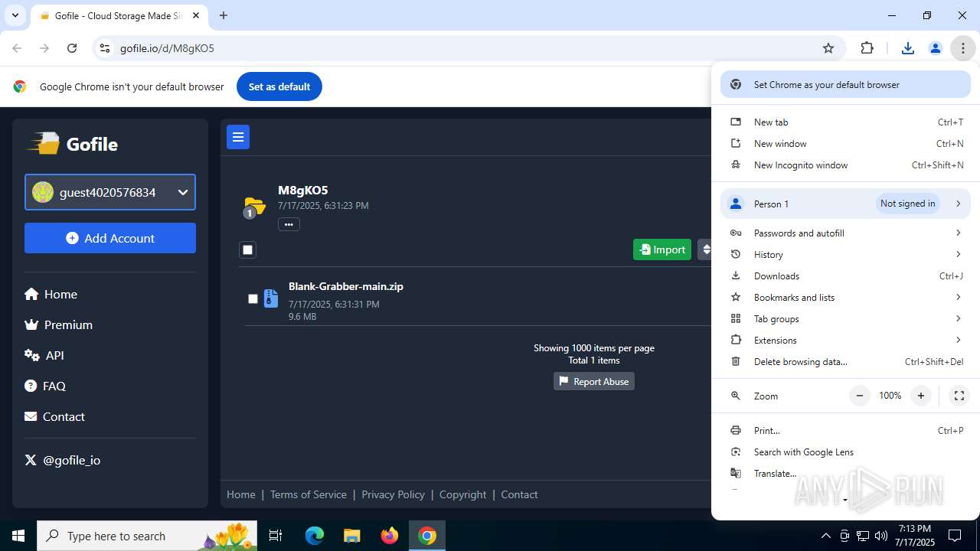The height and width of the screenshot is (551, 980).
Task: Open Downloads from Chrome menu
Action: tap(845, 275)
